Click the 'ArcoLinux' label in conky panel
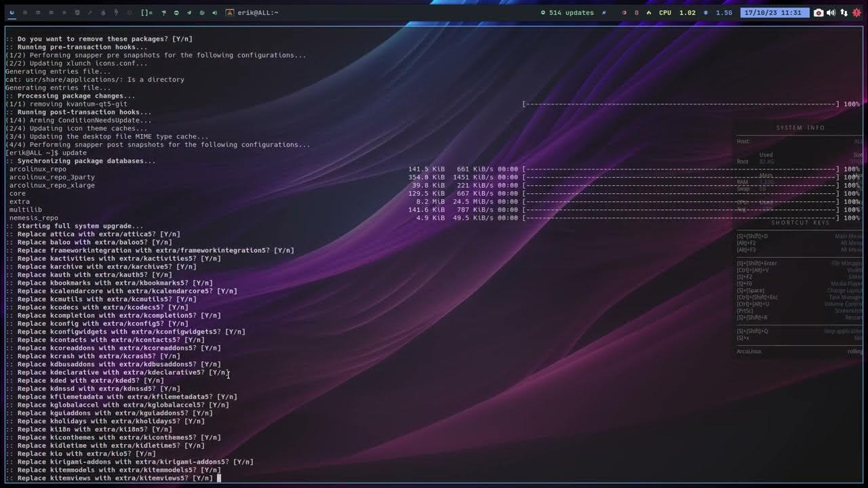Image resolution: width=868 pixels, height=488 pixels. coord(749,351)
